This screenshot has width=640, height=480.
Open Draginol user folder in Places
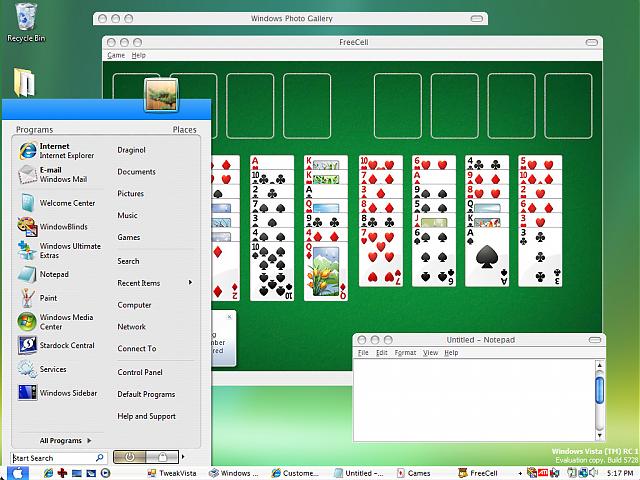pyautogui.click(x=131, y=150)
